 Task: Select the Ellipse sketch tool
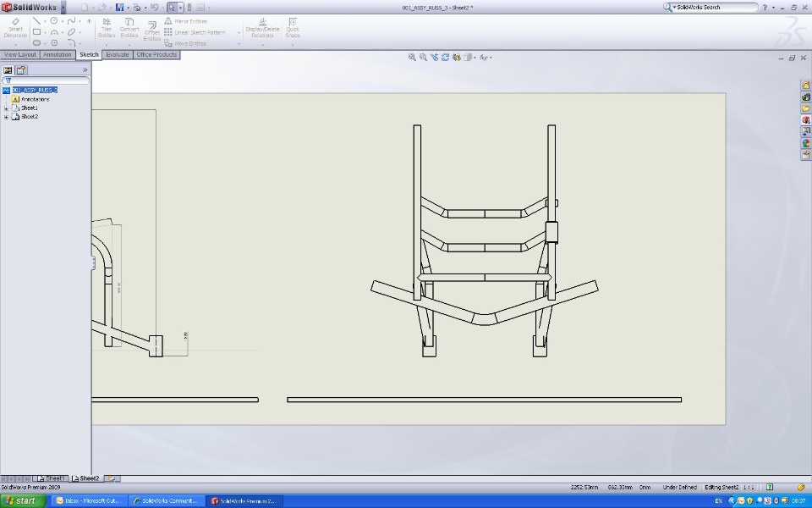(71, 32)
